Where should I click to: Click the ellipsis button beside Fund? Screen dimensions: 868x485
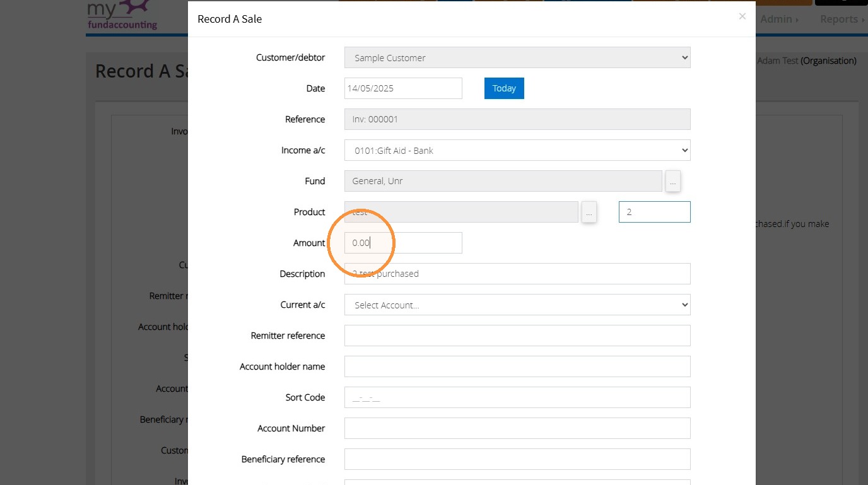click(x=672, y=182)
